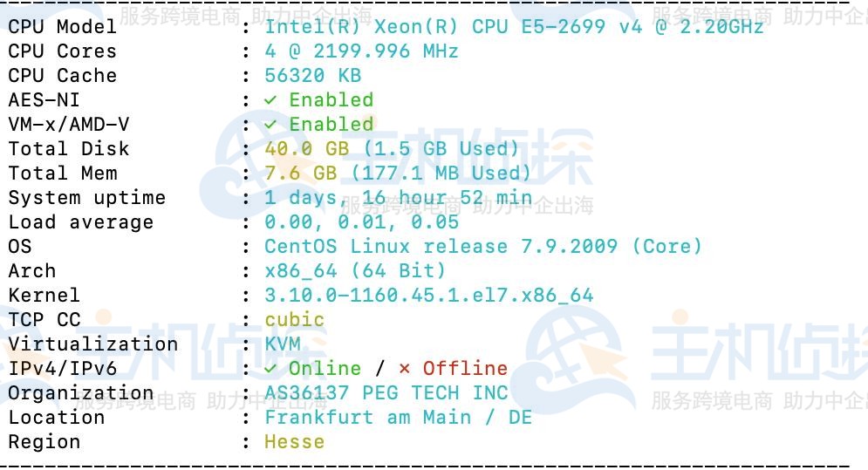Select the CPU Cache value 56320 KB

pyautogui.click(x=312, y=76)
